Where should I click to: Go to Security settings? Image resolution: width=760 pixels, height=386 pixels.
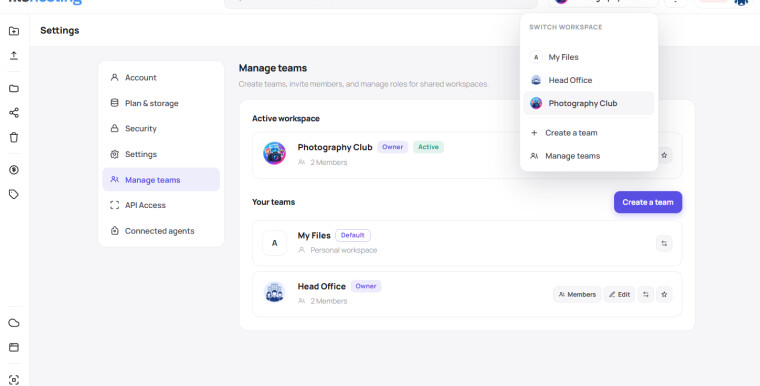tap(161, 129)
